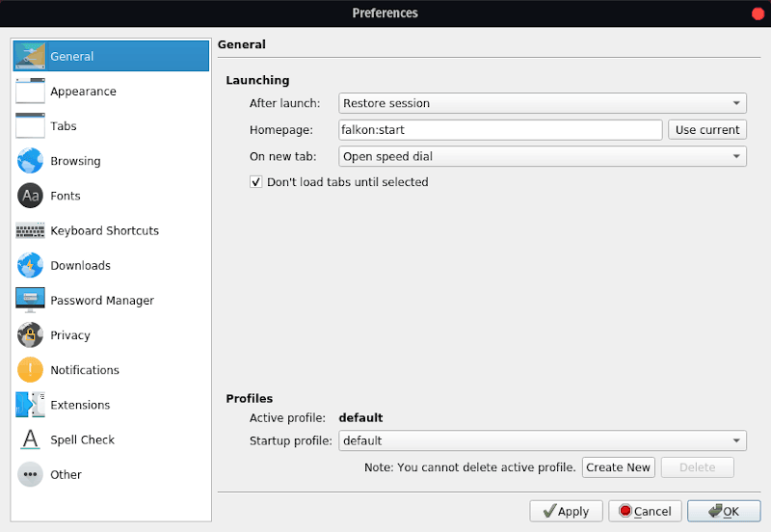Image resolution: width=771 pixels, height=532 pixels.
Task: Expand the After launch dropdown
Action: [x=543, y=103]
